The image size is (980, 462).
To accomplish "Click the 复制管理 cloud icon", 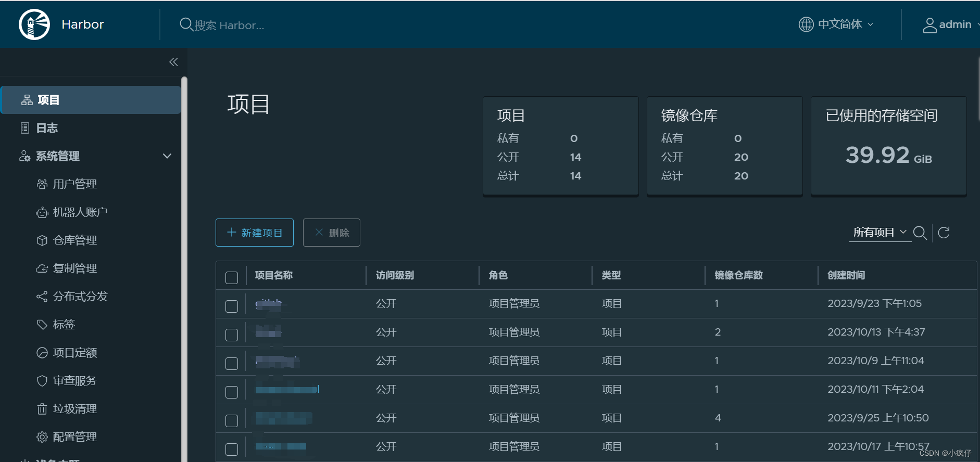I will (x=42, y=268).
